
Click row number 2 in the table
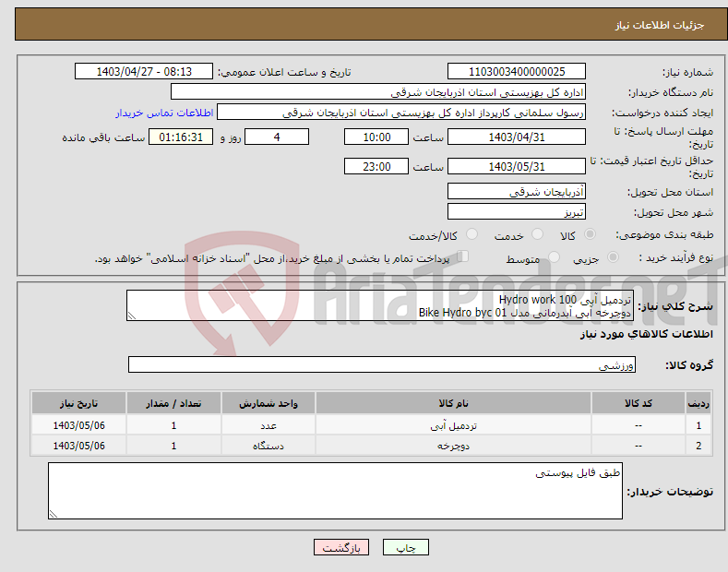[x=698, y=446]
